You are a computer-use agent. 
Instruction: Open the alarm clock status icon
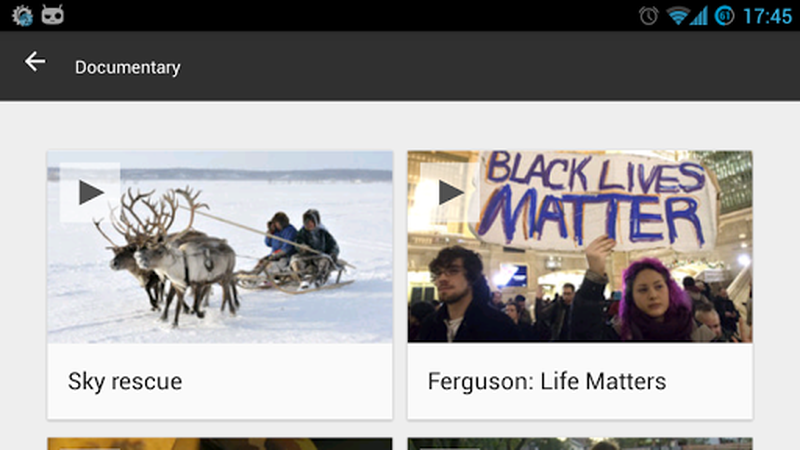(648, 16)
